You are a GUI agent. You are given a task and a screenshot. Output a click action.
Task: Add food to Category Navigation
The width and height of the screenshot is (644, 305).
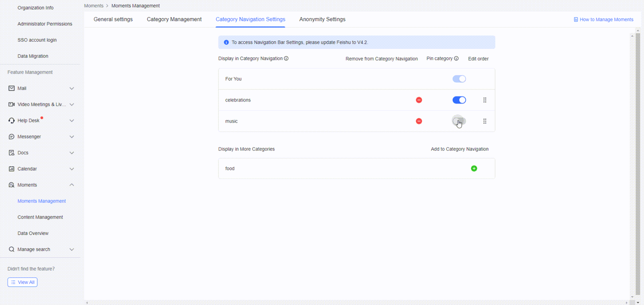coord(474,168)
